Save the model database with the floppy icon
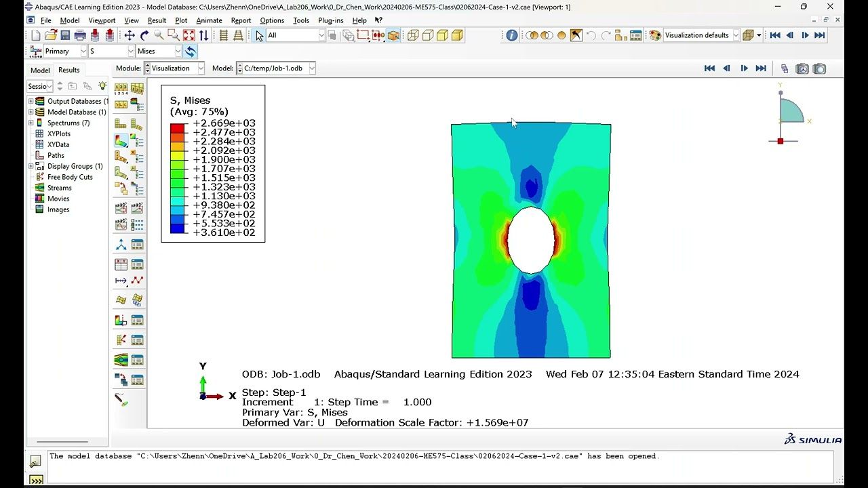This screenshot has width=868, height=488. pyautogui.click(x=65, y=35)
